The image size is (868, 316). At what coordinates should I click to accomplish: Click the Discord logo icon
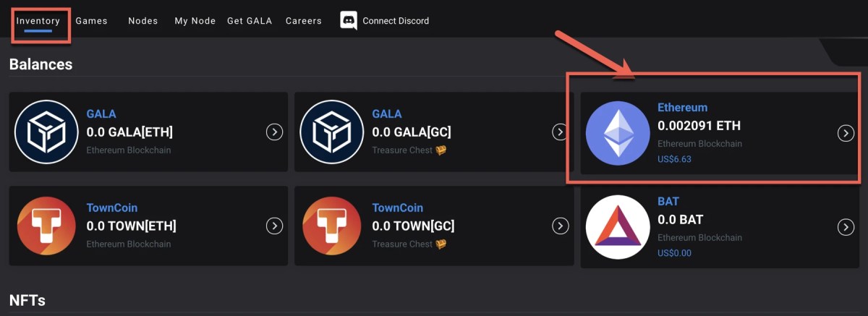pos(349,21)
